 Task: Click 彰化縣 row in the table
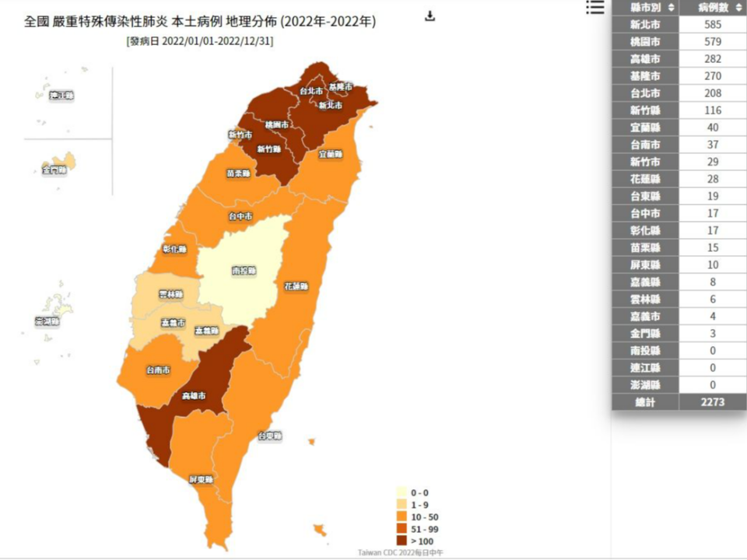679,230
